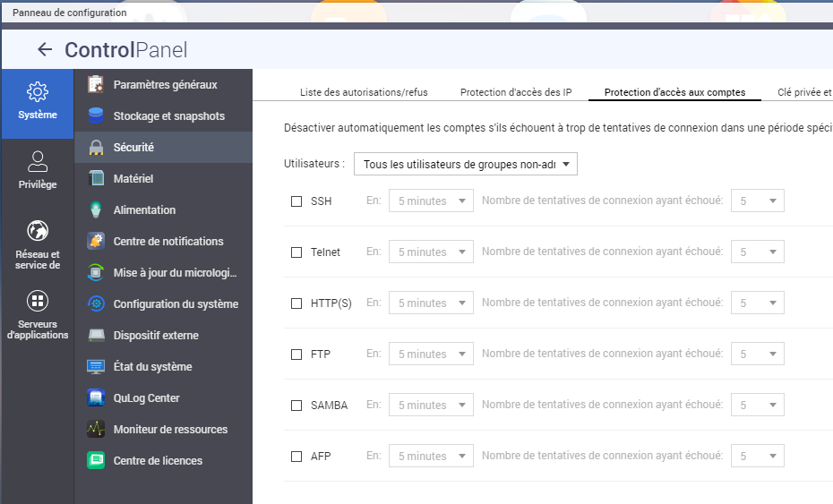The width and height of the screenshot is (833, 504).
Task: Click the back arrow beside ControlPanel
Action: click(44, 50)
